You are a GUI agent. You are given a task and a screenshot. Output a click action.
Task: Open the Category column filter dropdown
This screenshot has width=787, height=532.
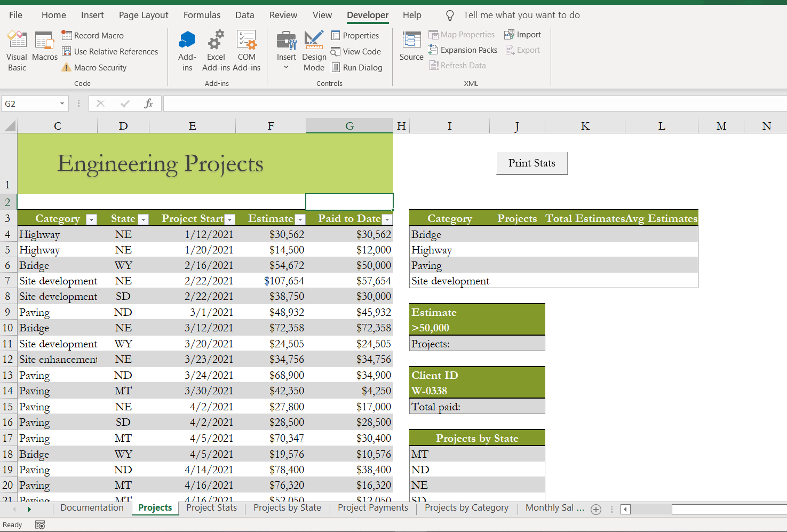pyautogui.click(x=91, y=219)
